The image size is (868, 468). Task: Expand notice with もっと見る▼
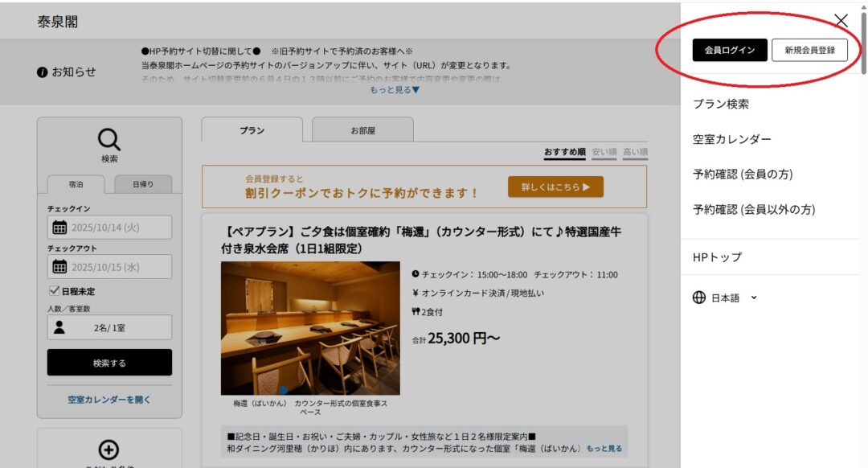pyautogui.click(x=395, y=90)
